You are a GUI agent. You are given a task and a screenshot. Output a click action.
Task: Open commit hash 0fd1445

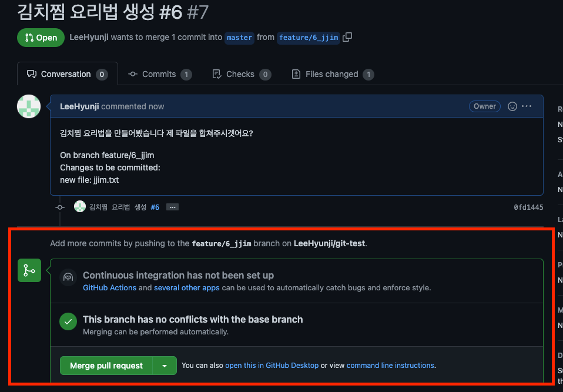(x=528, y=207)
